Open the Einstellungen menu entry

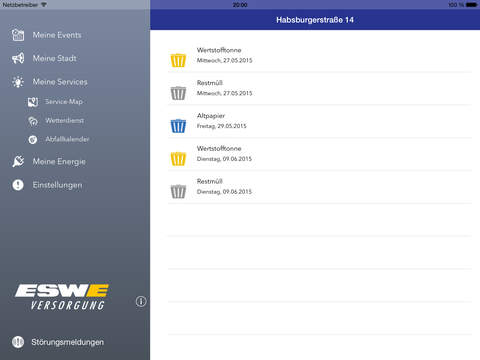(57, 185)
